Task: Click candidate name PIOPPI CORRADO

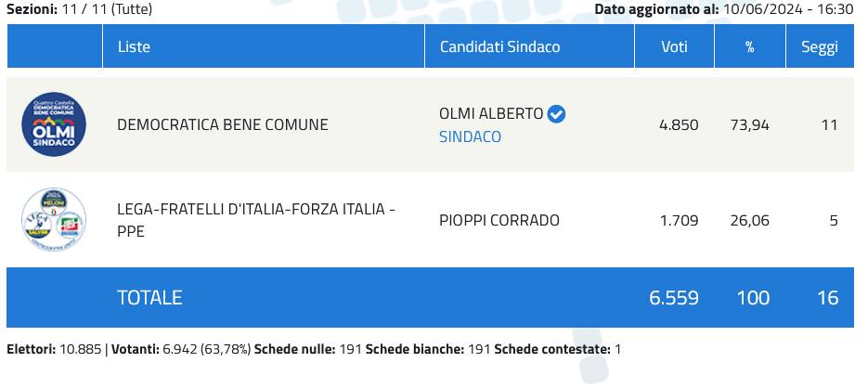Action: click(499, 220)
